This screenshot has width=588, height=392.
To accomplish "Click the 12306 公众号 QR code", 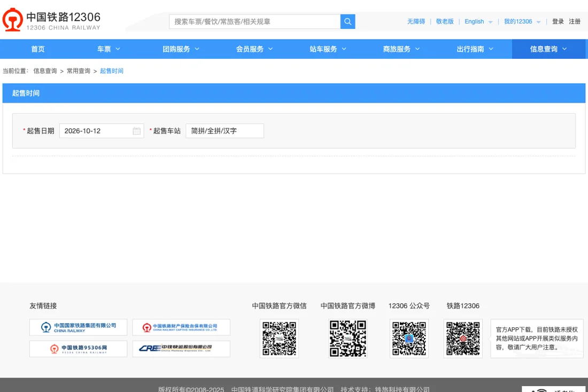I will (x=409, y=339).
